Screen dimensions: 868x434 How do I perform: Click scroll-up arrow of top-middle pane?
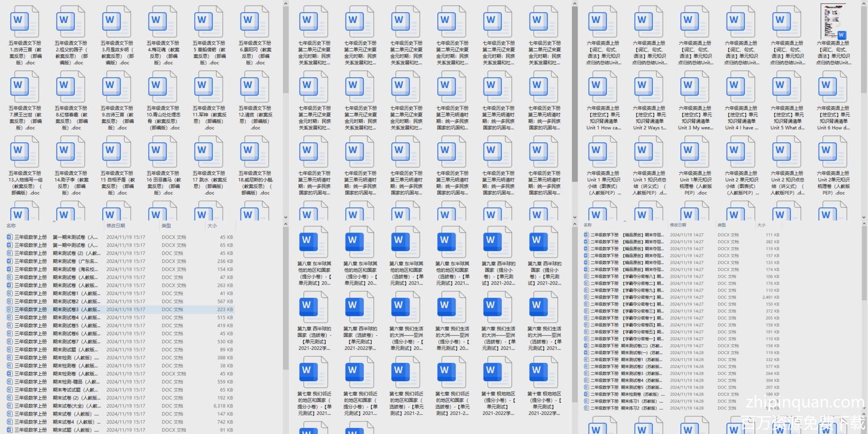click(x=575, y=4)
